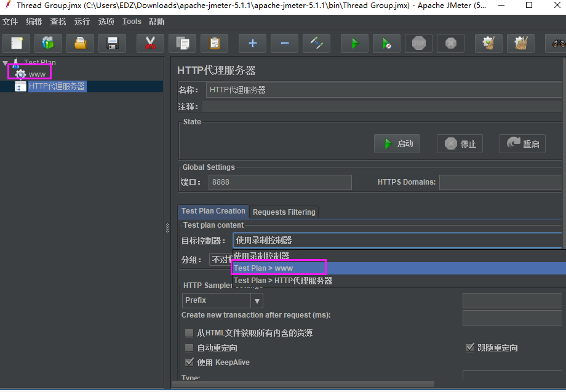Collapse all nodes with the minus icon
The image size is (566, 392).
click(284, 43)
